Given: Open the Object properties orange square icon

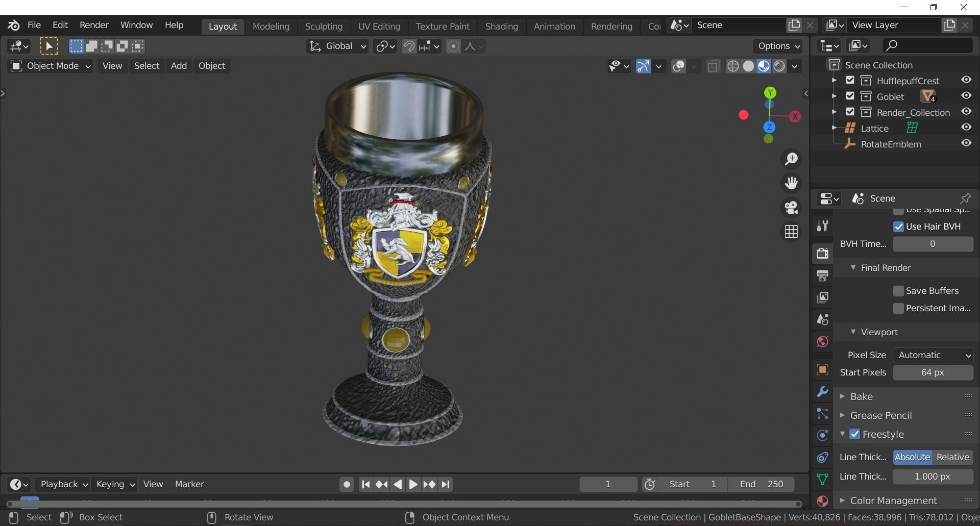Looking at the screenshot, I should [822, 369].
